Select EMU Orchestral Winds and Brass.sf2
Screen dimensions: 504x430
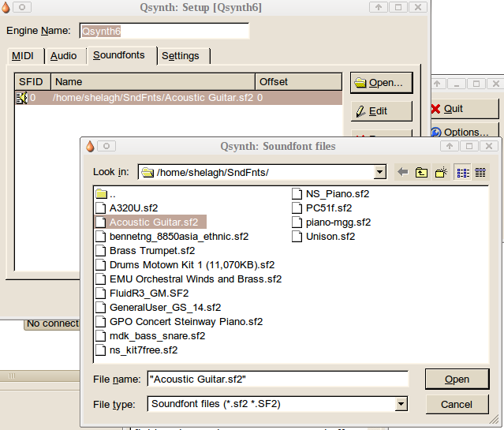coord(196,279)
